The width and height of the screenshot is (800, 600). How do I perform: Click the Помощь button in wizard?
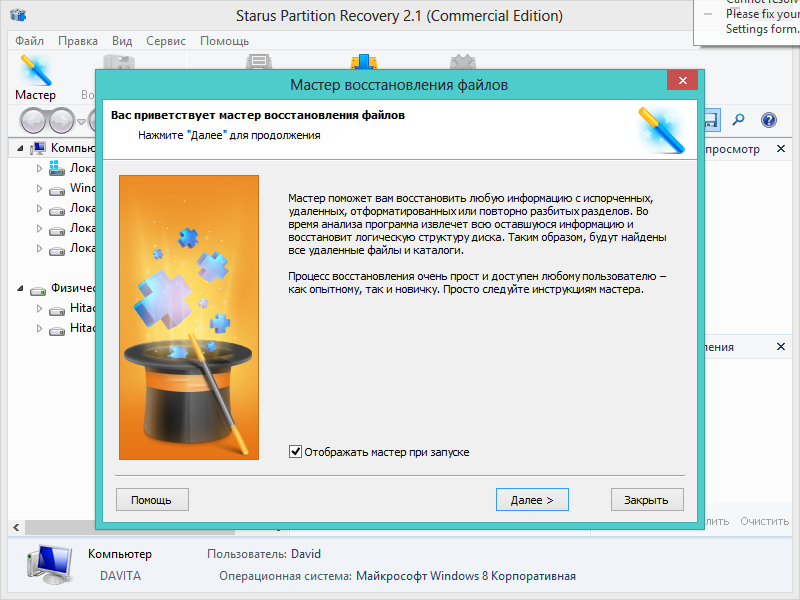pyautogui.click(x=152, y=500)
